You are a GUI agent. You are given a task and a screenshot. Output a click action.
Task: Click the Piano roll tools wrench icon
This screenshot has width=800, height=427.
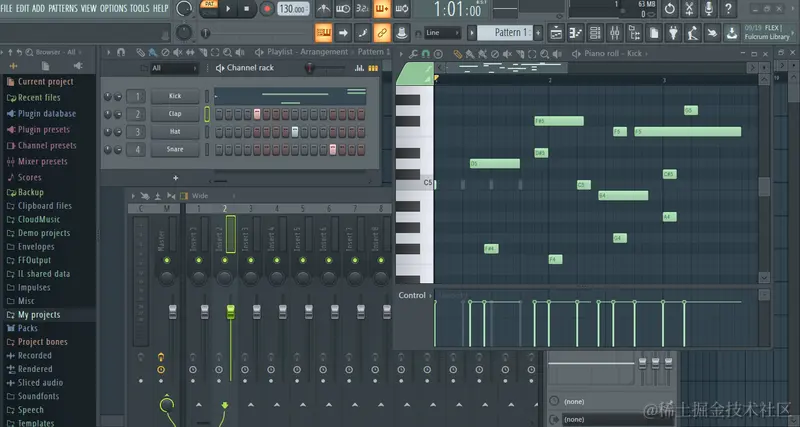414,54
